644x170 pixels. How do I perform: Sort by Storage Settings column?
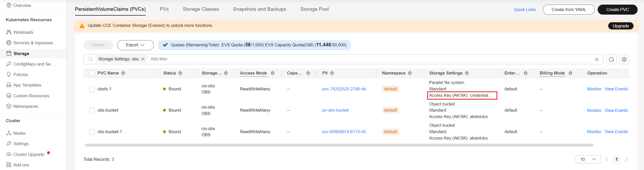(x=467, y=73)
